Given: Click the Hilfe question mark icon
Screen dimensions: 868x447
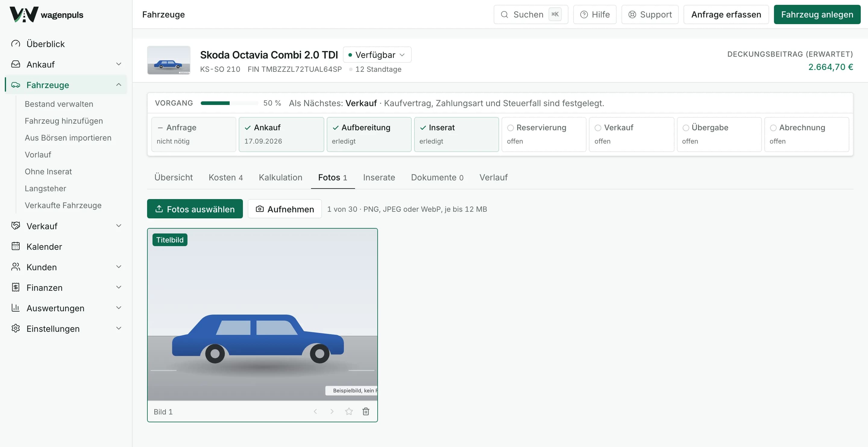Looking at the screenshot, I should (584, 14).
